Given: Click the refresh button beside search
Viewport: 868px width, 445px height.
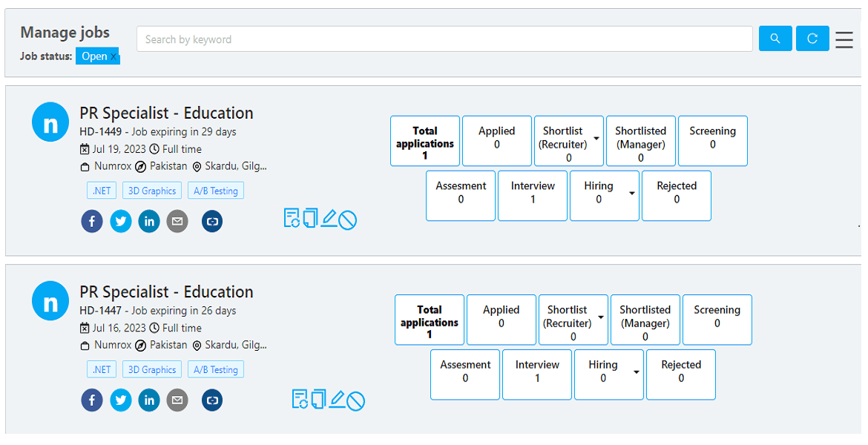Looking at the screenshot, I should click(812, 39).
